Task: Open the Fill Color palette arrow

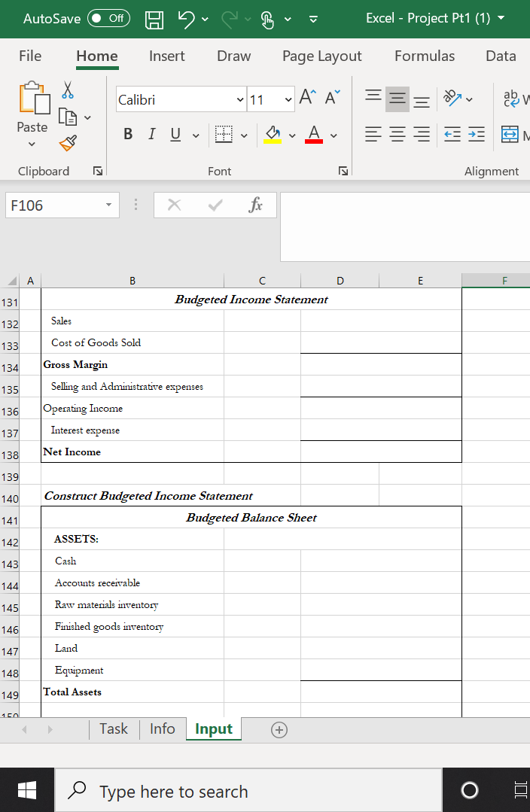Action: (292, 135)
